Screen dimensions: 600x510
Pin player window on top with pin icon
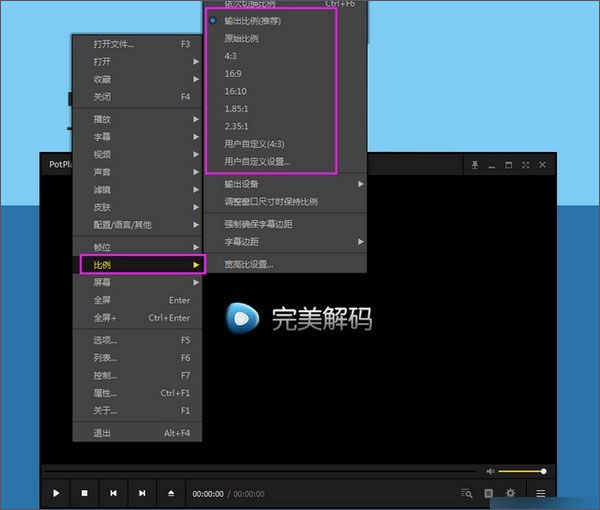[x=476, y=164]
